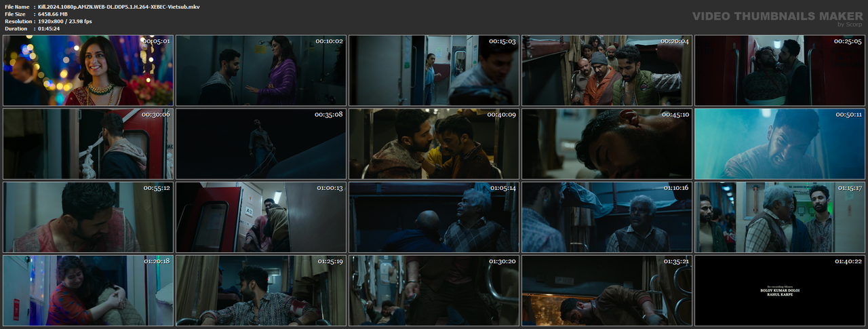This screenshot has width=868, height=329.
Task: Choose the frame timestamped 01:25:19
Action: (x=261, y=290)
